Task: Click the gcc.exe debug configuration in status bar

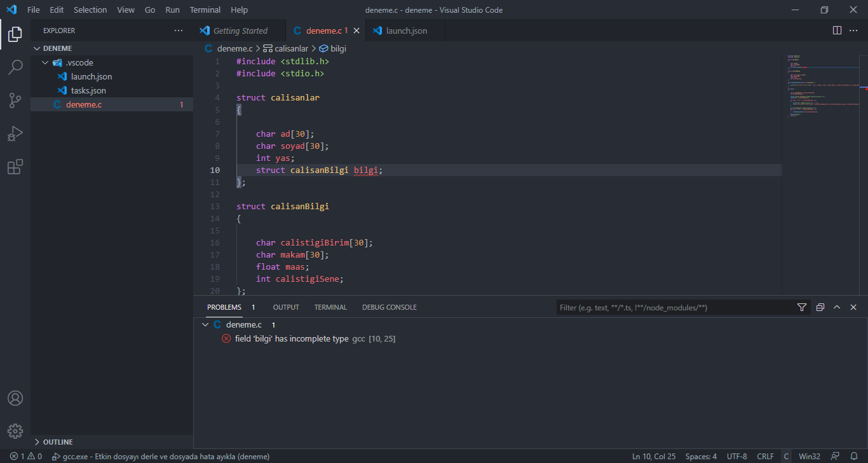Action: [x=160, y=457]
